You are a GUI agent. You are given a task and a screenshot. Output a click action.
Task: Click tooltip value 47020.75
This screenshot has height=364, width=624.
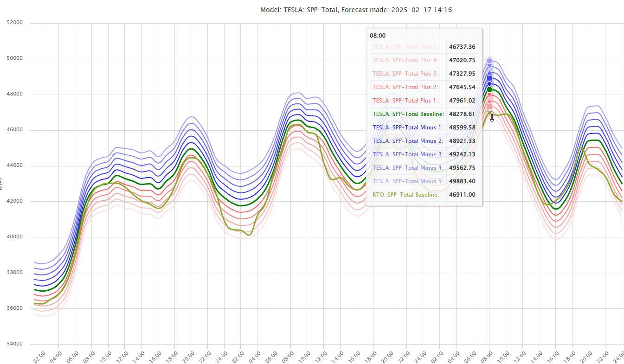click(462, 60)
